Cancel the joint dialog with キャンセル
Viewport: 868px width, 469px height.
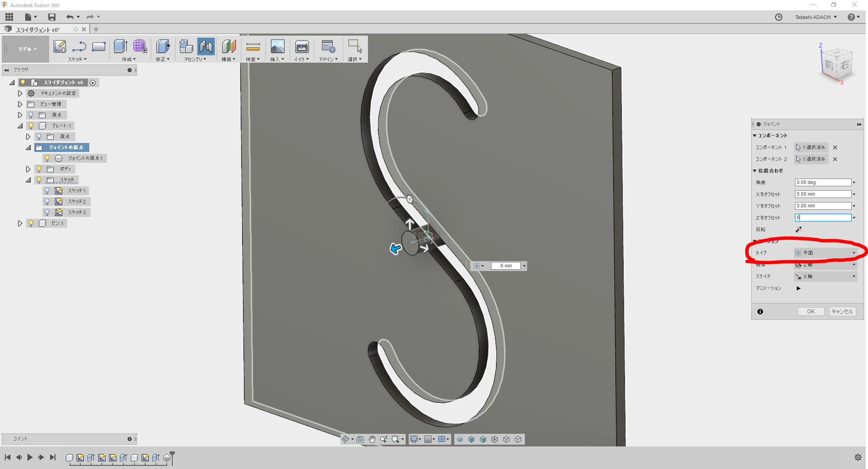coord(842,312)
